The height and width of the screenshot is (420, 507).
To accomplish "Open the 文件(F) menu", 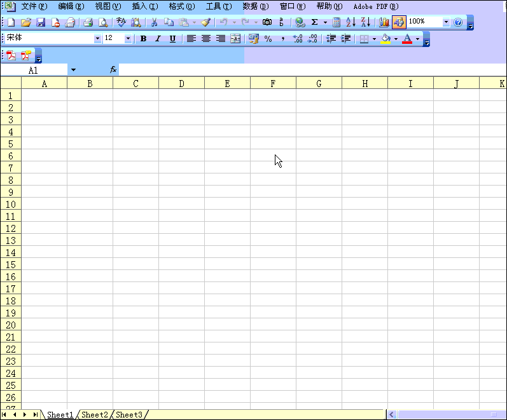I will [x=34, y=6].
